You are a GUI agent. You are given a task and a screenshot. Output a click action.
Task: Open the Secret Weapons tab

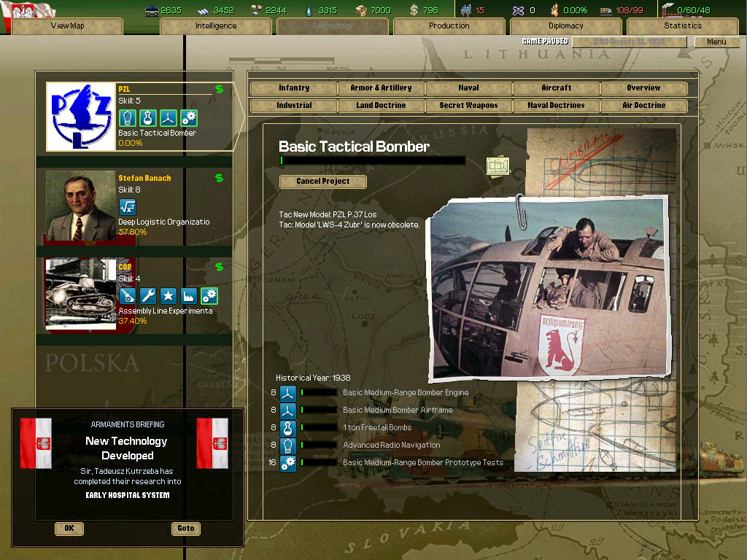[x=469, y=105]
